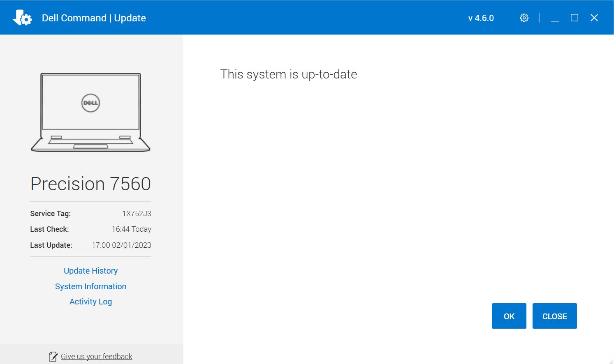Viewport: 614px width, 364px height.
Task: Confirm with the OK button
Action: [x=509, y=316]
